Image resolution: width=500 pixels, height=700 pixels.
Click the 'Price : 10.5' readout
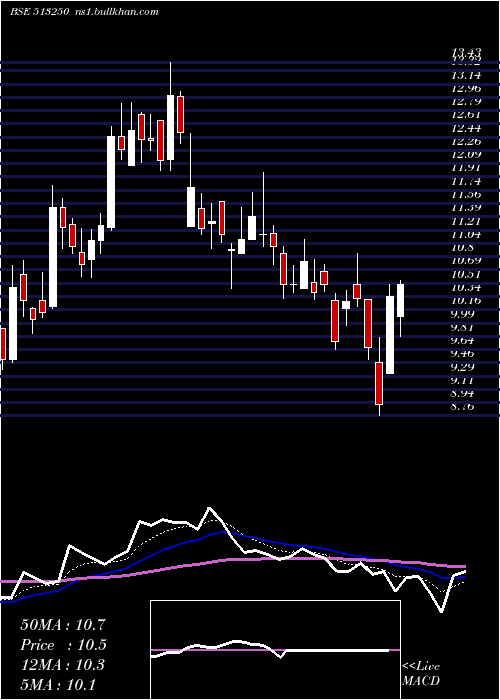64,645
